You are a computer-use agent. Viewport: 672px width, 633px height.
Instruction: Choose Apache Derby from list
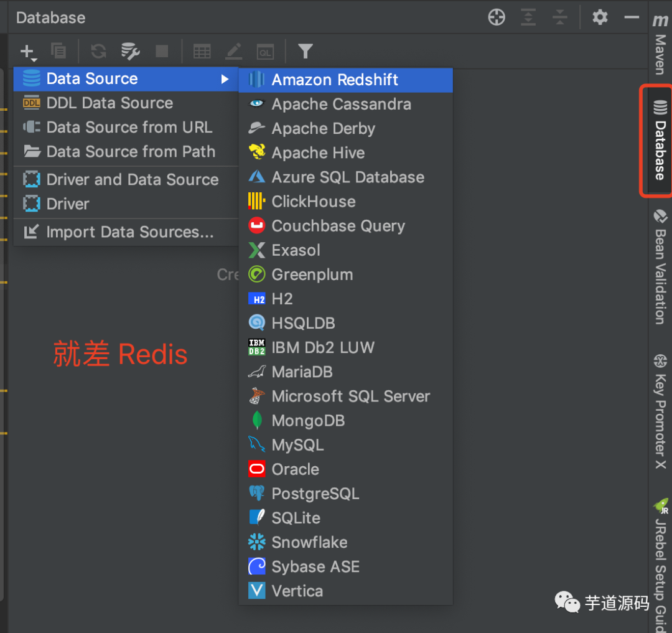[x=345, y=129]
